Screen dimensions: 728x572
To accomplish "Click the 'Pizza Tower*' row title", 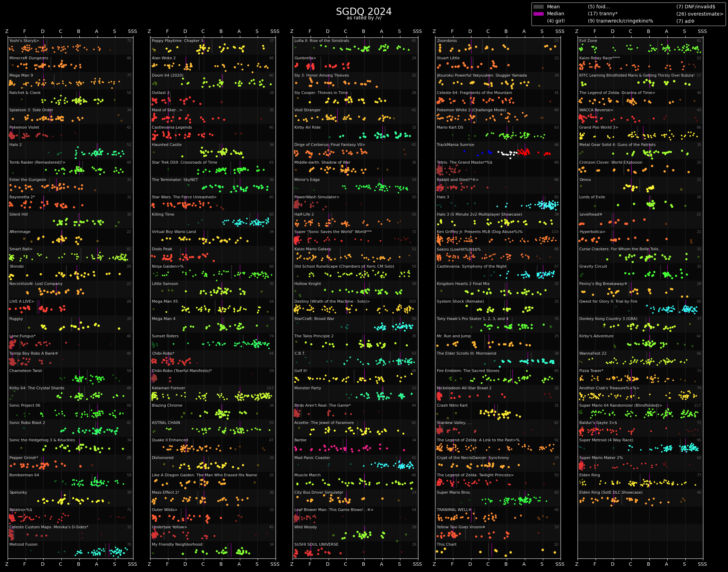I will pyautogui.click(x=591, y=371).
